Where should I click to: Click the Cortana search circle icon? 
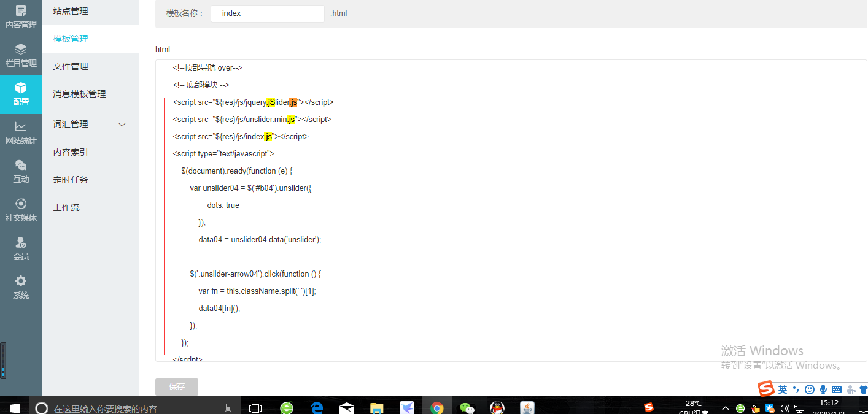(x=42, y=408)
